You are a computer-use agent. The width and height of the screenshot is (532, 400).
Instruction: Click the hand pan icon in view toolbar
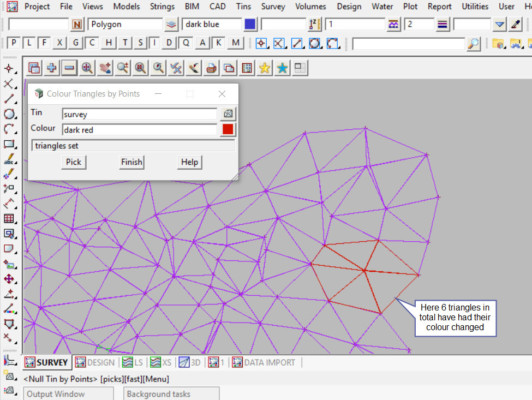pos(105,68)
